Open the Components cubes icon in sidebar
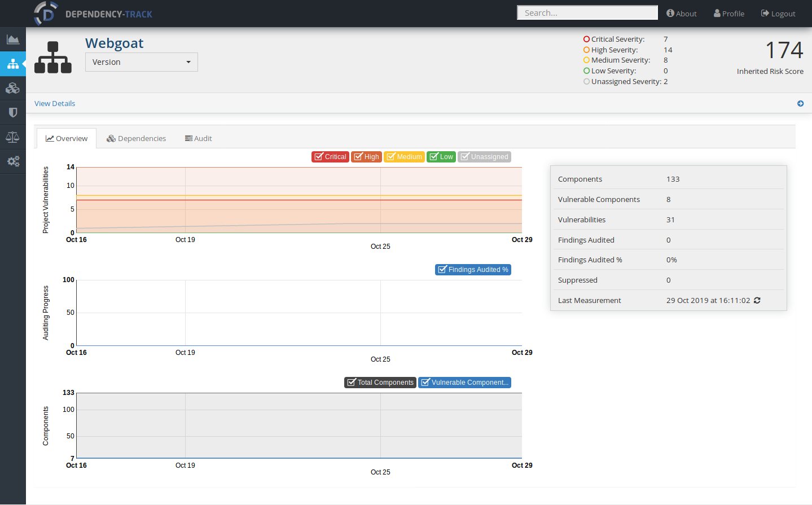 click(x=12, y=89)
